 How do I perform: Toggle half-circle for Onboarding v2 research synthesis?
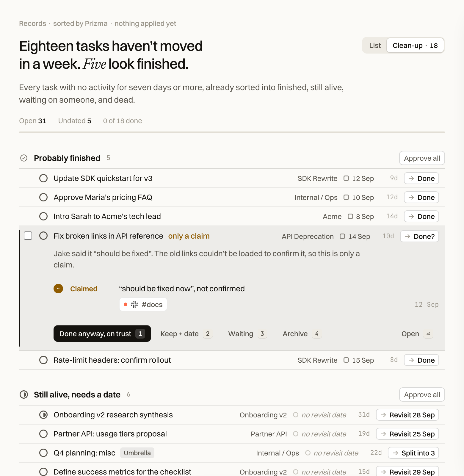[x=43, y=415]
